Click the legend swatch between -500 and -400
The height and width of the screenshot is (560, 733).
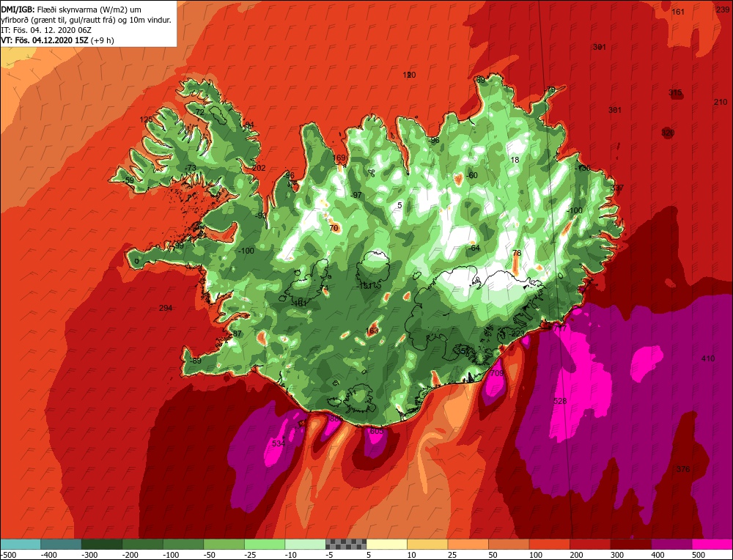click(x=20, y=544)
